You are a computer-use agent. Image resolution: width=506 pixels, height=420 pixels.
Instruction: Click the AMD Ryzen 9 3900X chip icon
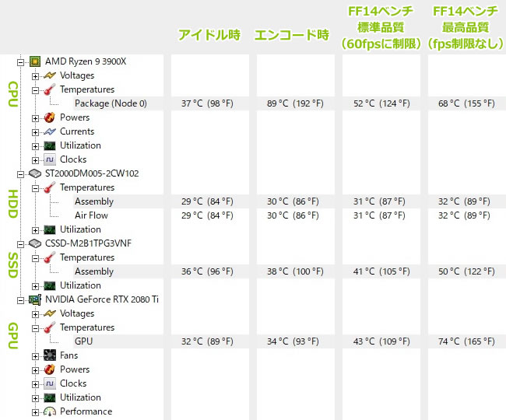click(x=35, y=61)
